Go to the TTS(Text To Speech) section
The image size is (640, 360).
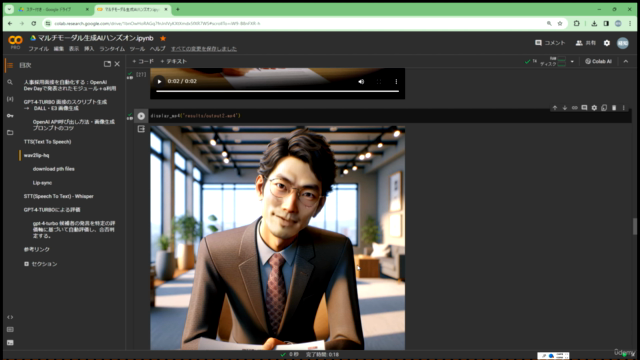click(47, 142)
